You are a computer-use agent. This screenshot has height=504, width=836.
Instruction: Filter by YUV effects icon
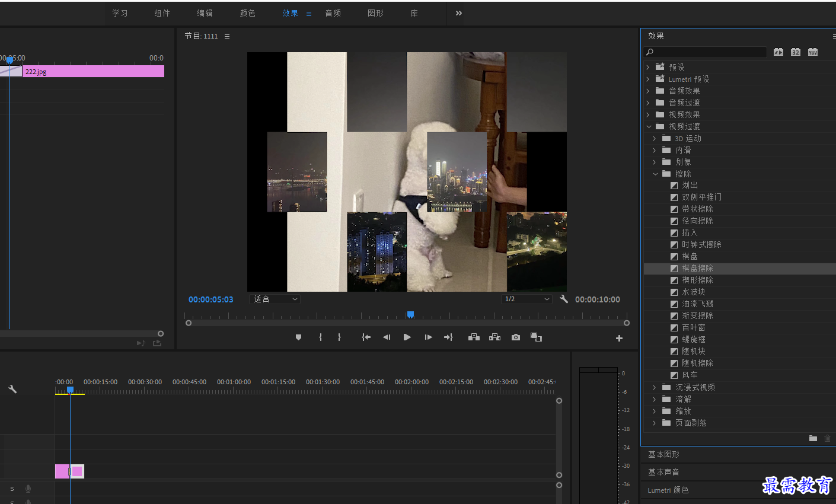click(813, 52)
